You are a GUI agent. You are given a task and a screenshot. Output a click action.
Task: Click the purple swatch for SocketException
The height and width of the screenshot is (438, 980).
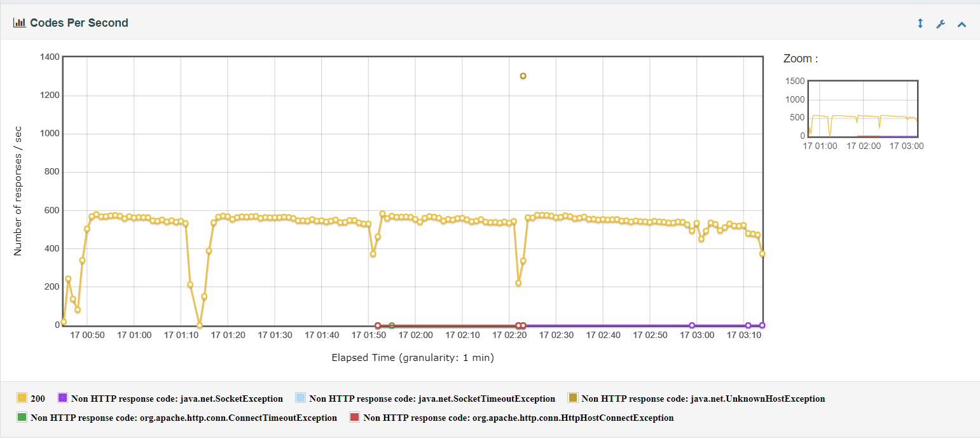pos(62,398)
